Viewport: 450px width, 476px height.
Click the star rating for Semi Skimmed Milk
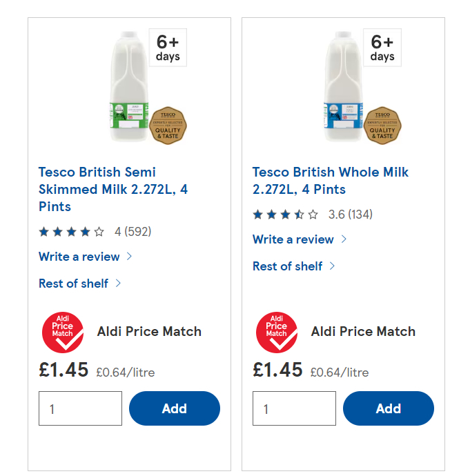(72, 232)
